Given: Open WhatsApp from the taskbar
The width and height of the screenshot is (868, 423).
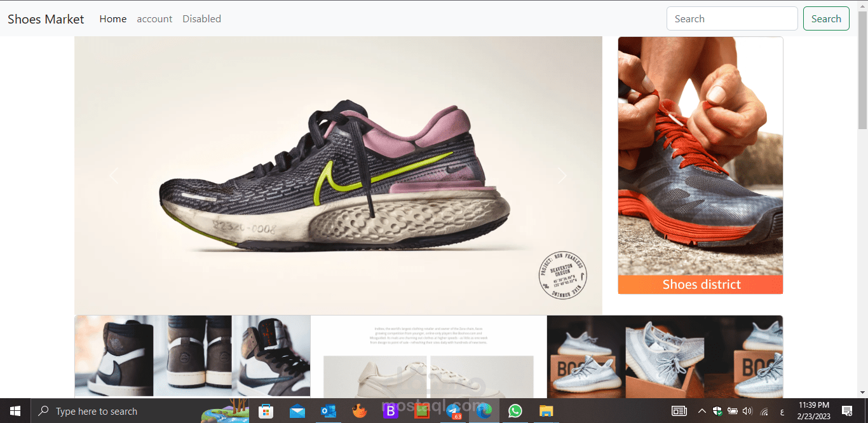Looking at the screenshot, I should coord(515,411).
